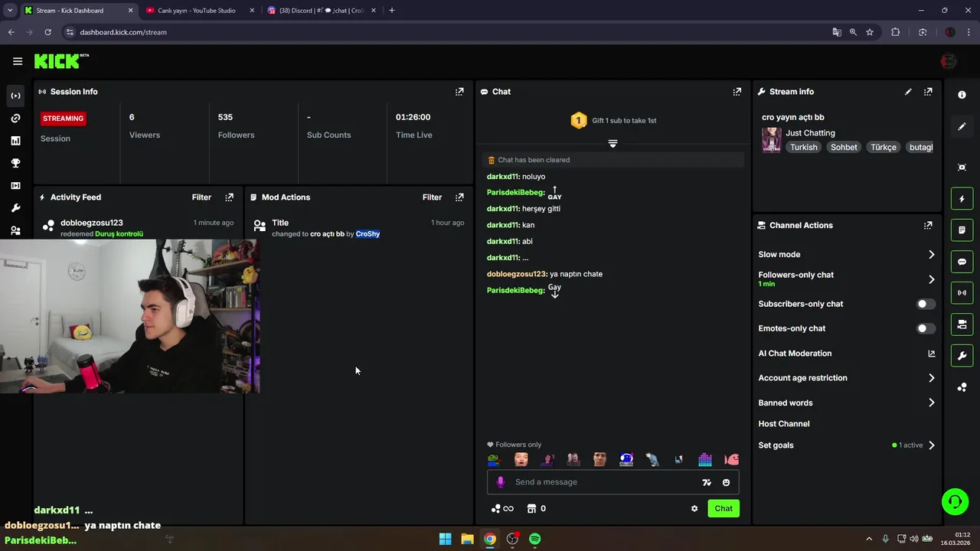Collapse the gift sub leaderboard arrow

click(612, 144)
